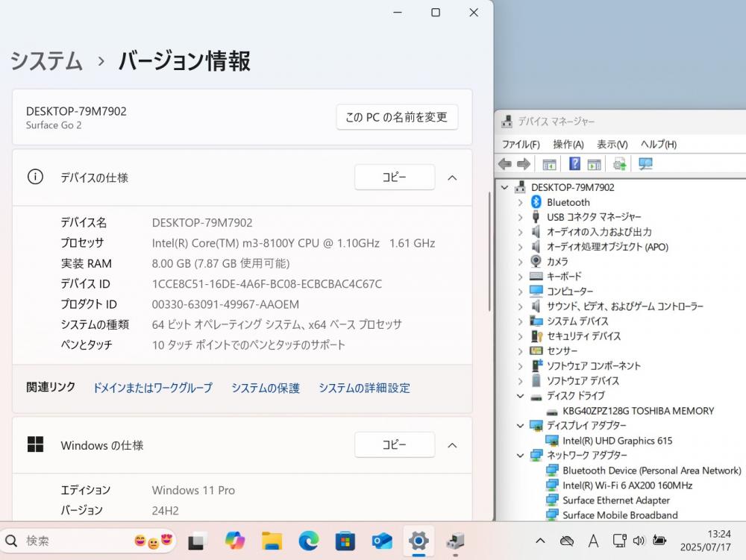Open File Explorer from the taskbar
The height and width of the screenshot is (560, 746).
coord(272,541)
